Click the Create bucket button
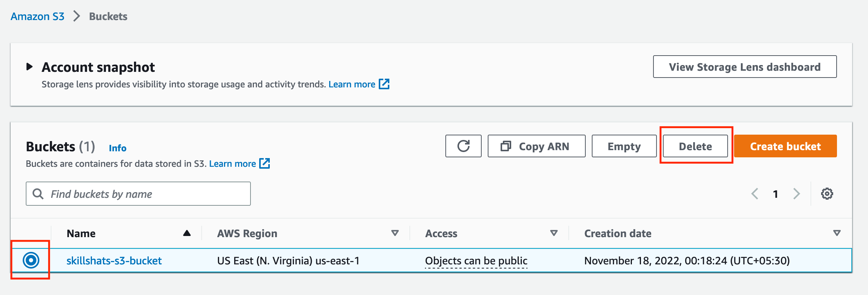The height and width of the screenshot is (295, 868). (786, 146)
